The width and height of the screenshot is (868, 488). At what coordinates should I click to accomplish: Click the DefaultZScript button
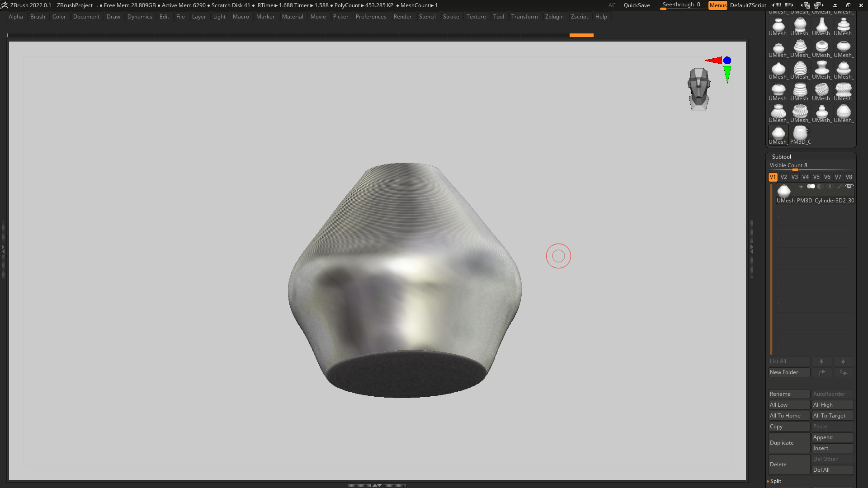[748, 5]
